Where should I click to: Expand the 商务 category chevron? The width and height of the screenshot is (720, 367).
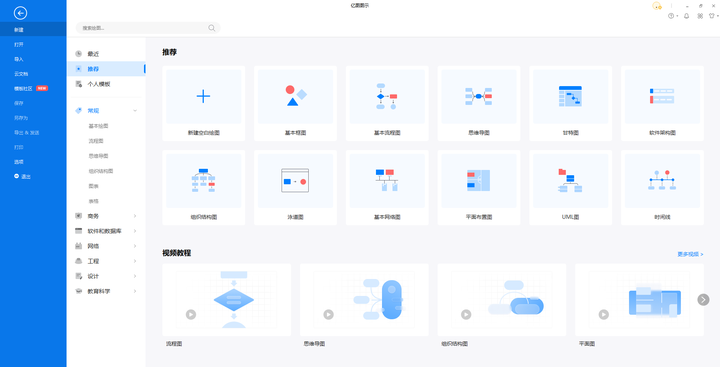[135, 216]
